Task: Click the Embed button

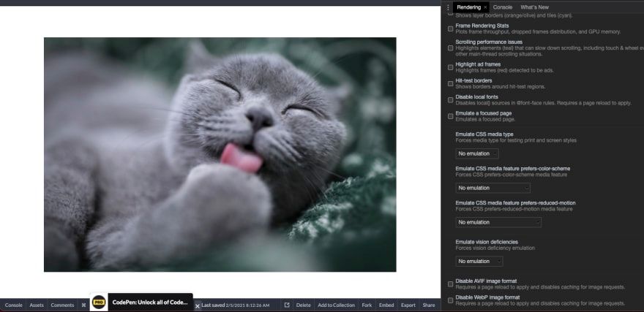Action: coord(386,305)
